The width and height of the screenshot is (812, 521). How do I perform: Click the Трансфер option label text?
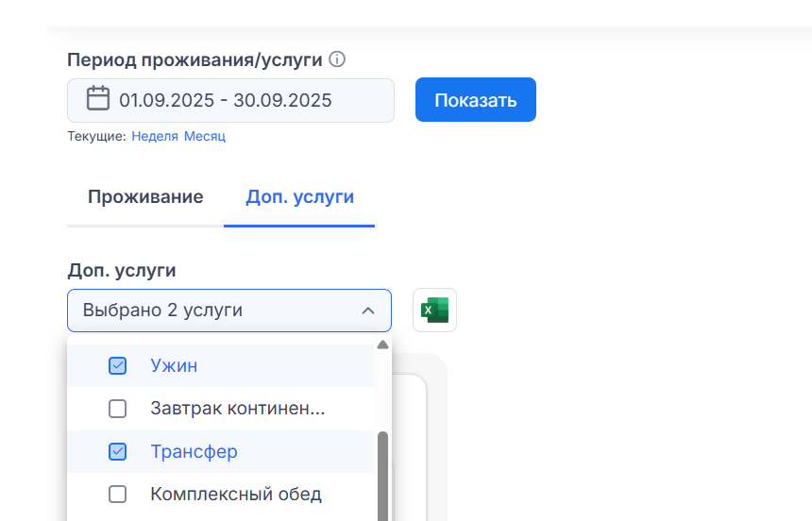coord(194,452)
